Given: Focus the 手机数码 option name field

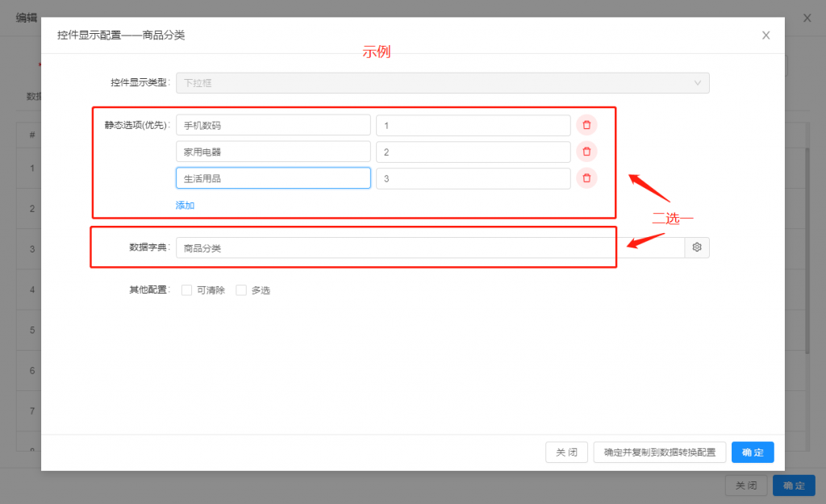Looking at the screenshot, I should [x=273, y=125].
